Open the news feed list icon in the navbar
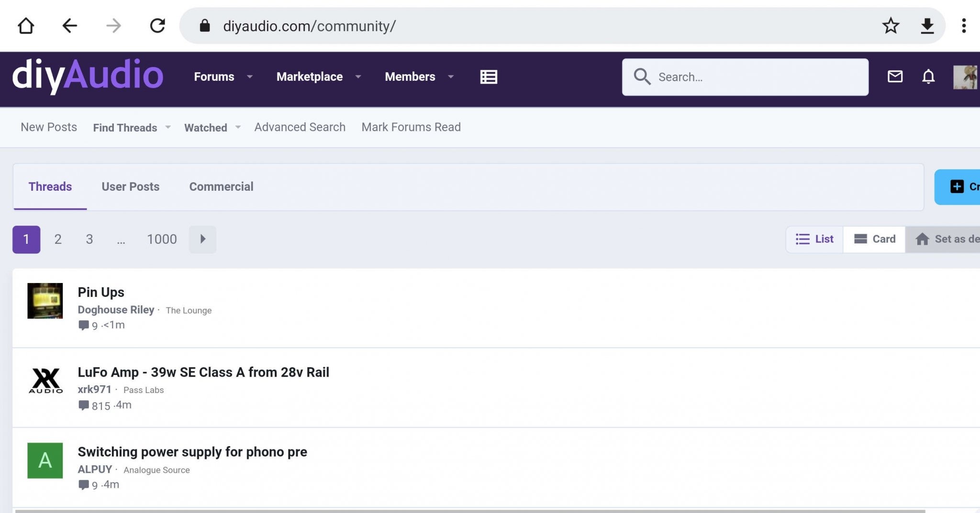The width and height of the screenshot is (980, 513). coord(489,77)
